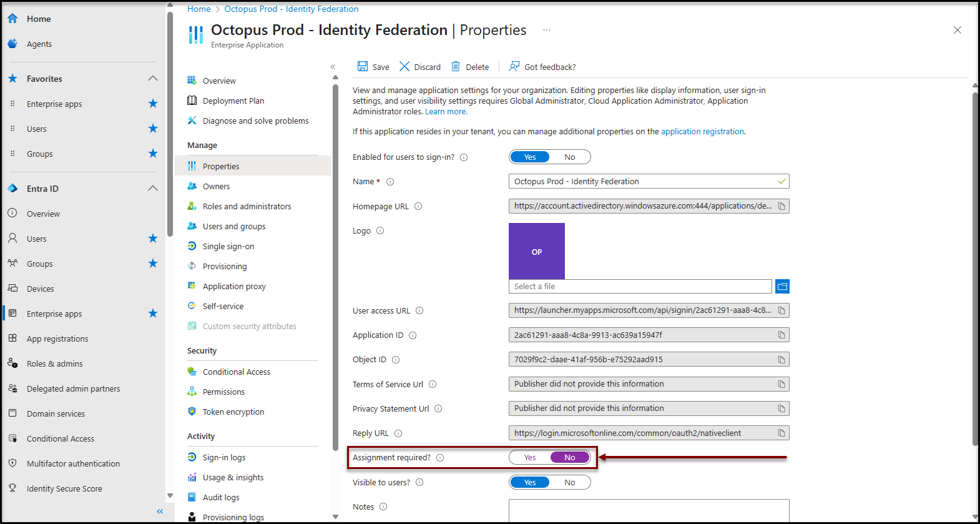The image size is (980, 524).
Task: Copy the Application ID value
Action: coord(781,335)
